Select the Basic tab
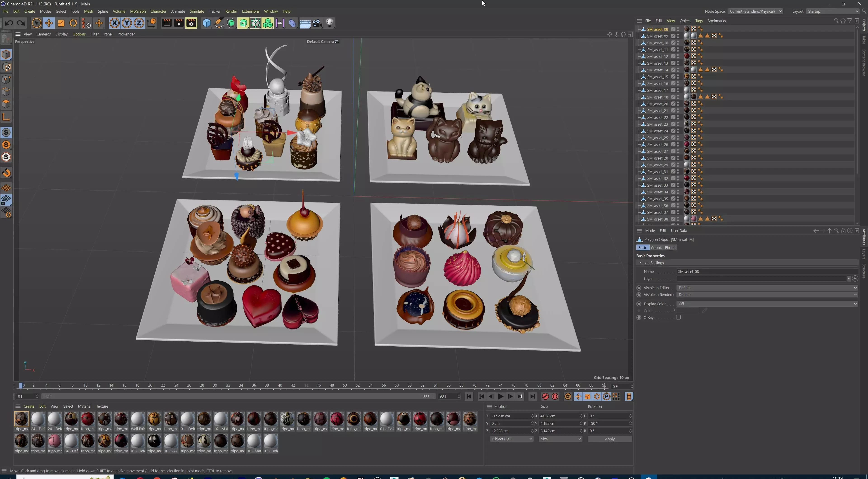This screenshot has width=868, height=479. pyautogui.click(x=643, y=248)
